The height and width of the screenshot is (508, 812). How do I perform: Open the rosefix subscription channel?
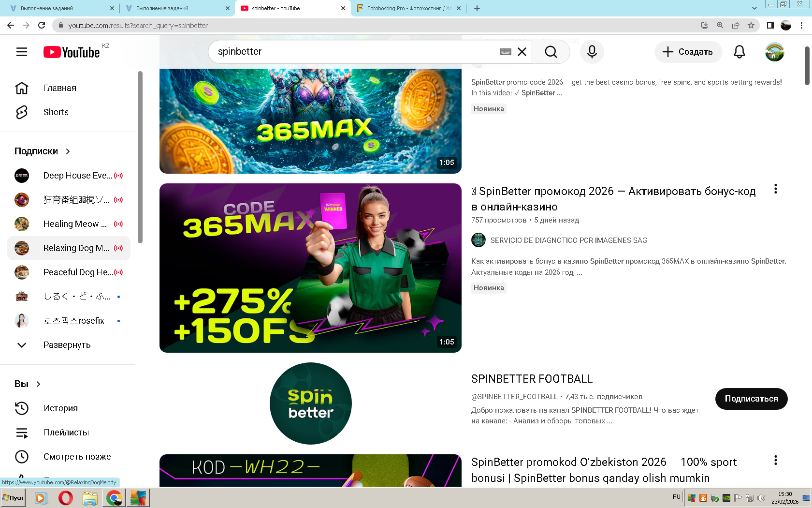pos(69,321)
